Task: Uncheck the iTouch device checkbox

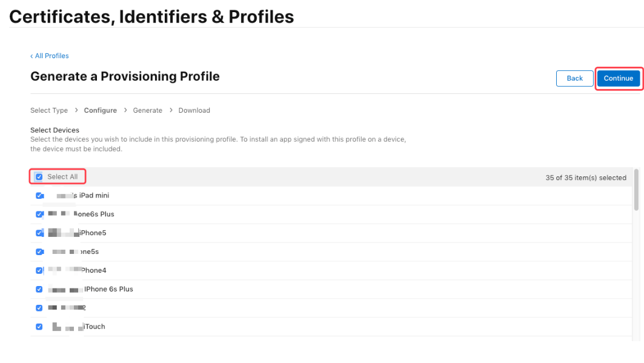Action: click(39, 327)
